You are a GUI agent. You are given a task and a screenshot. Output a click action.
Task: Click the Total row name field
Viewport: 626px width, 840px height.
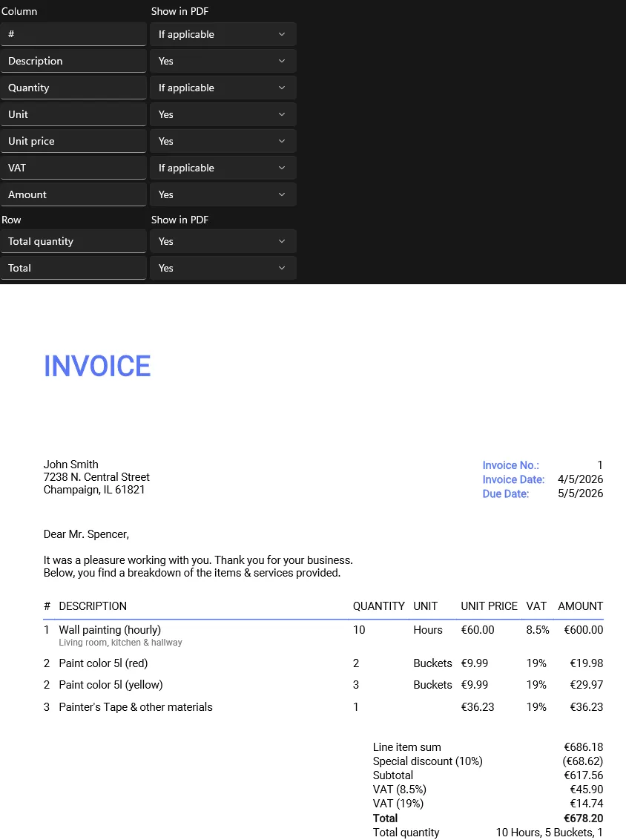[73, 268]
